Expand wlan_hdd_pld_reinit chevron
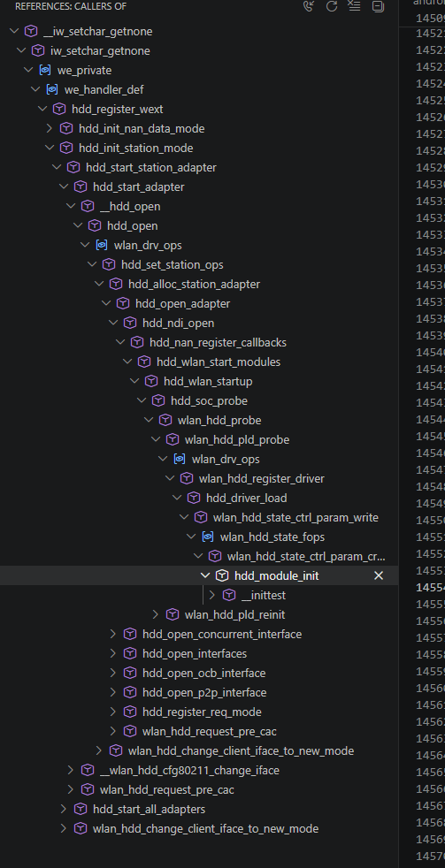This screenshot has width=445, height=868. [155, 614]
